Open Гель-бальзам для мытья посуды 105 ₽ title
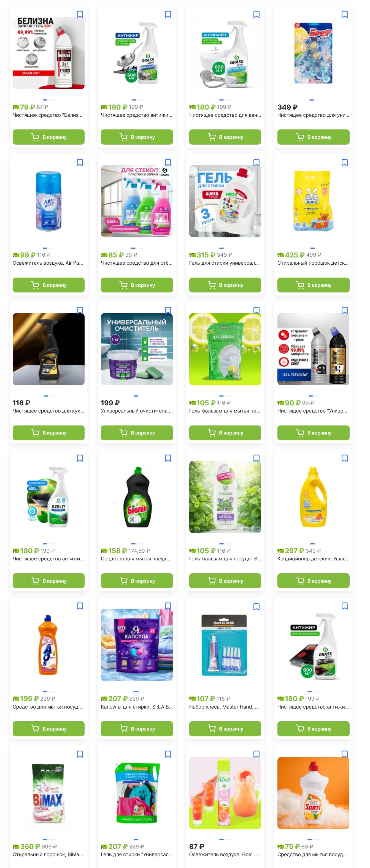 pyautogui.click(x=225, y=411)
